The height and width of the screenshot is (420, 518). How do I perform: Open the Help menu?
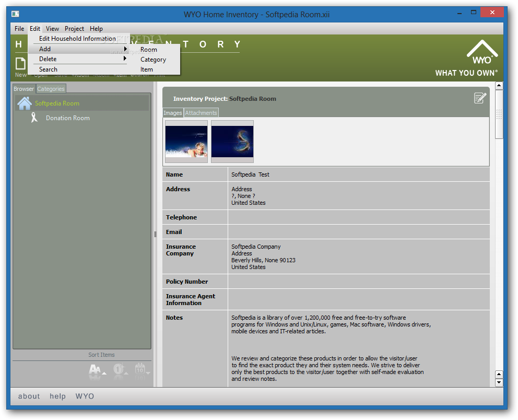pos(96,28)
